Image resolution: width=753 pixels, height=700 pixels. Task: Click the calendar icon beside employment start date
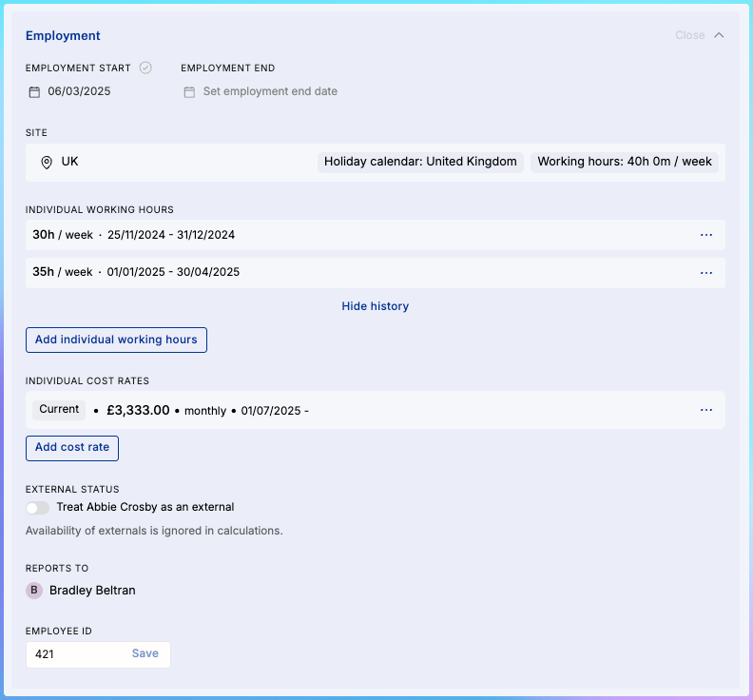(x=34, y=92)
